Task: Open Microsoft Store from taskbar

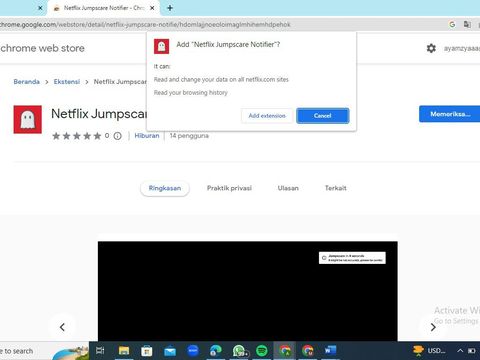Action: 147,351
